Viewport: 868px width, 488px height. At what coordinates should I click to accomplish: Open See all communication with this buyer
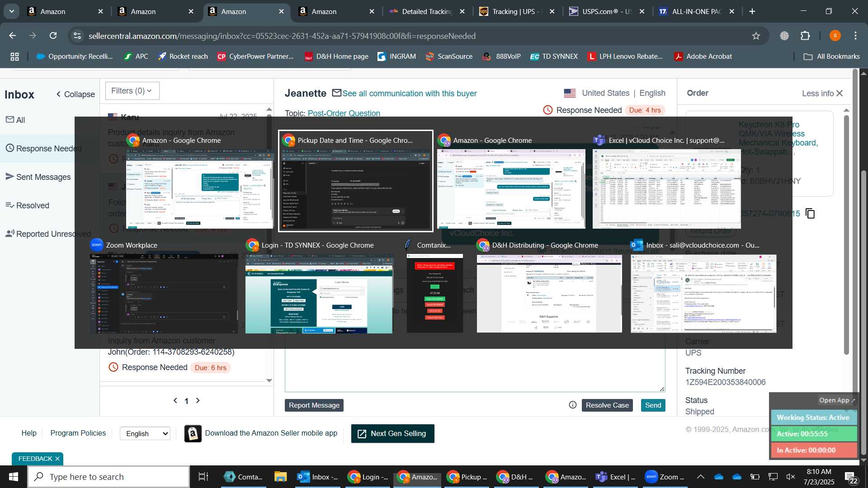[x=409, y=94]
